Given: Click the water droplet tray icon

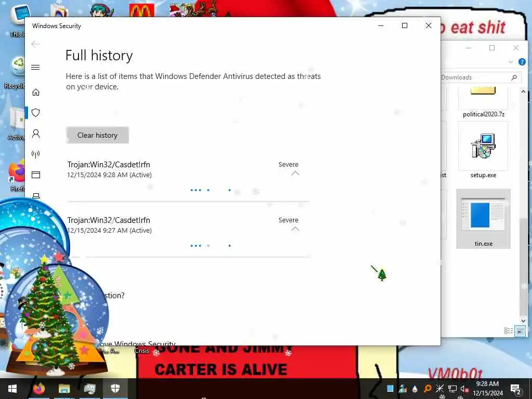Looking at the screenshot, I should (x=415, y=389).
